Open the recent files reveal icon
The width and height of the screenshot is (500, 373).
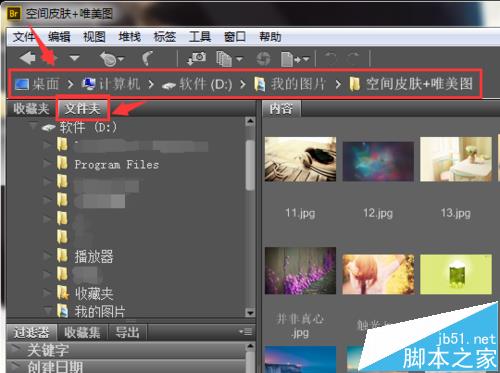(x=112, y=59)
